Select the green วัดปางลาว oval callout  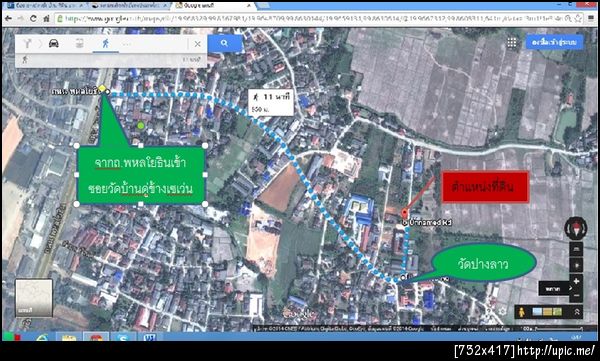(484, 264)
